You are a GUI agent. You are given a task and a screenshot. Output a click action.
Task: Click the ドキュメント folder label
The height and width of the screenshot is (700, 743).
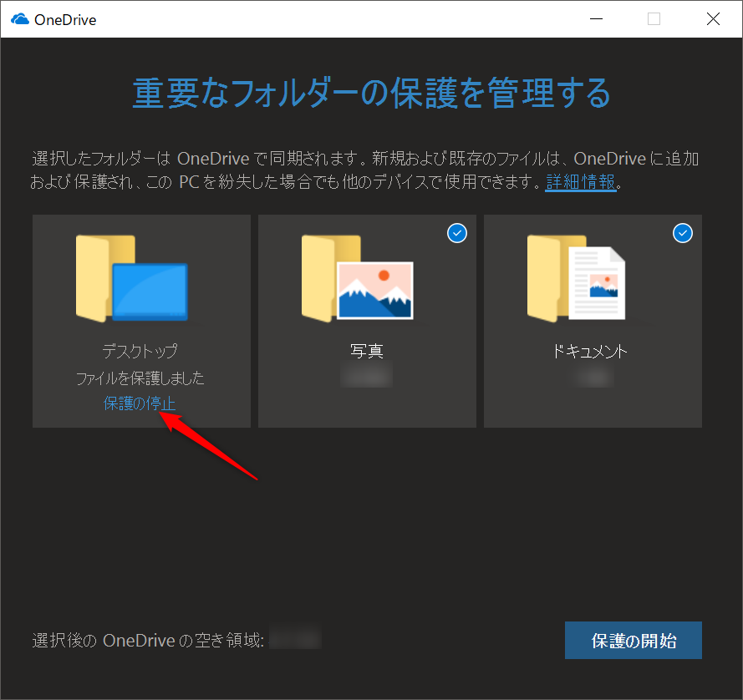590,351
